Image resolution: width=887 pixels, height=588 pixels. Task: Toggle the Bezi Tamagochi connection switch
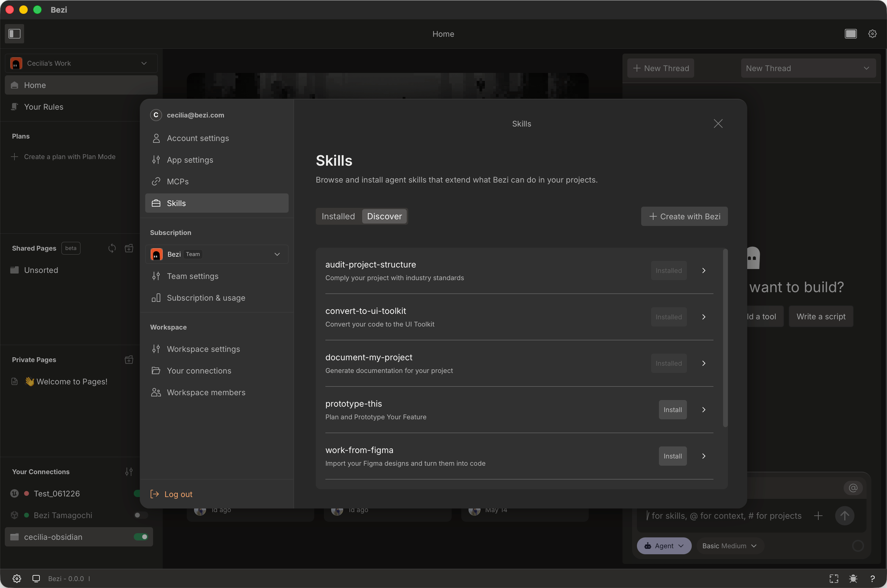[141, 515]
